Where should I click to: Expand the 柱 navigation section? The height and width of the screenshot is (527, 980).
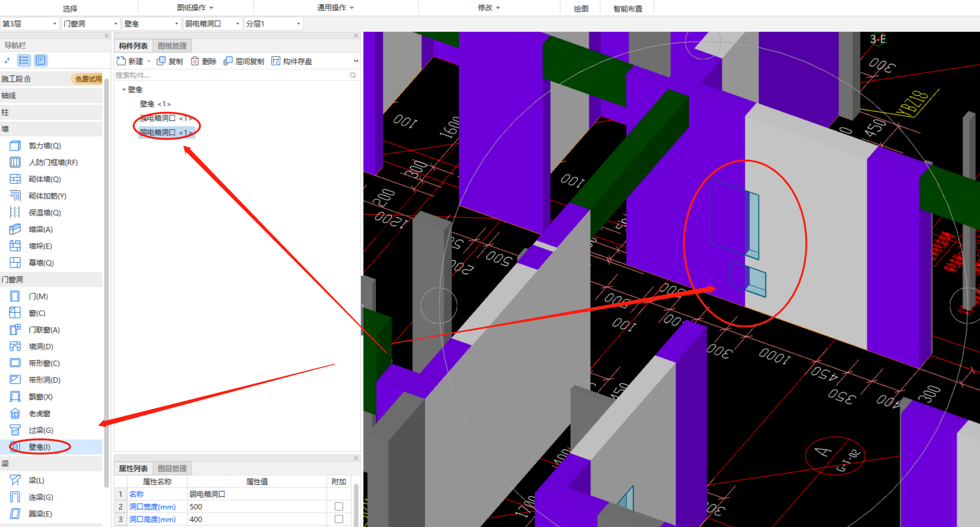tap(51, 112)
